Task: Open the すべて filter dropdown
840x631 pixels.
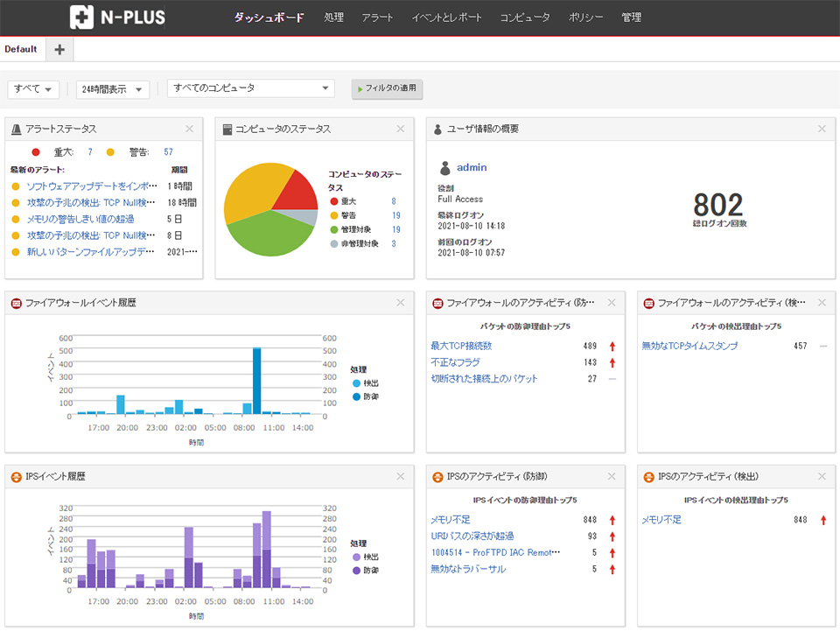Action: click(33, 89)
